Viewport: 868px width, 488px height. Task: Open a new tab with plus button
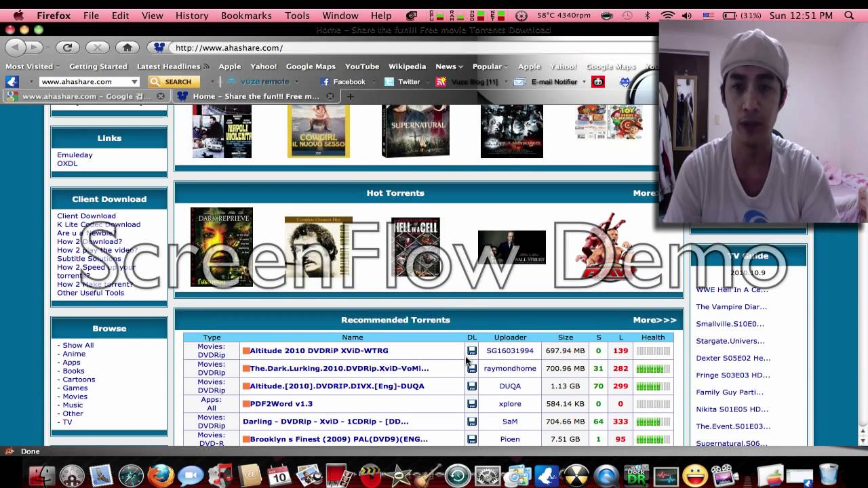(350, 96)
